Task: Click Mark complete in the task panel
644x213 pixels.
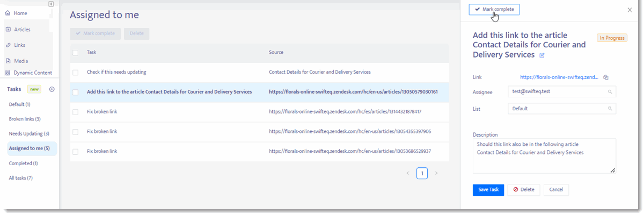Action: pyautogui.click(x=494, y=10)
